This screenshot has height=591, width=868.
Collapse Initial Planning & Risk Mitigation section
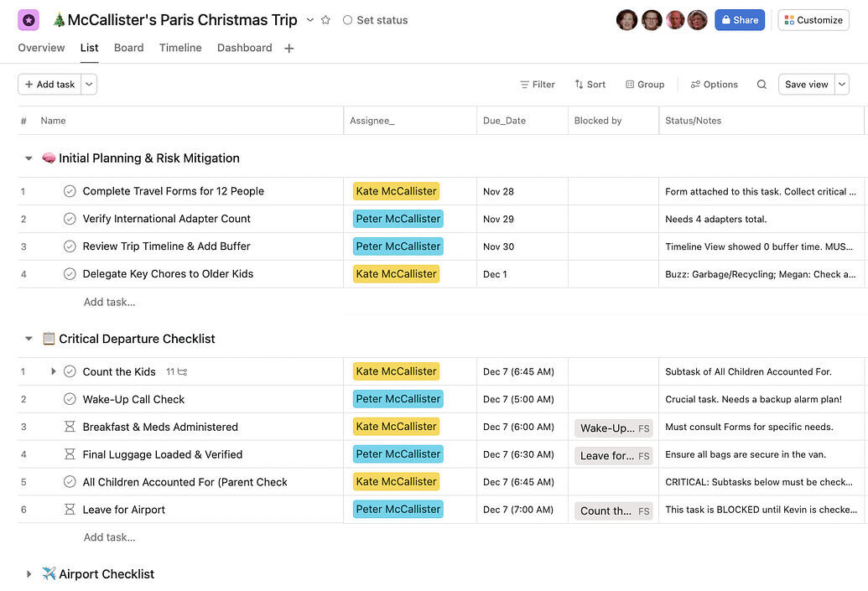(x=29, y=158)
